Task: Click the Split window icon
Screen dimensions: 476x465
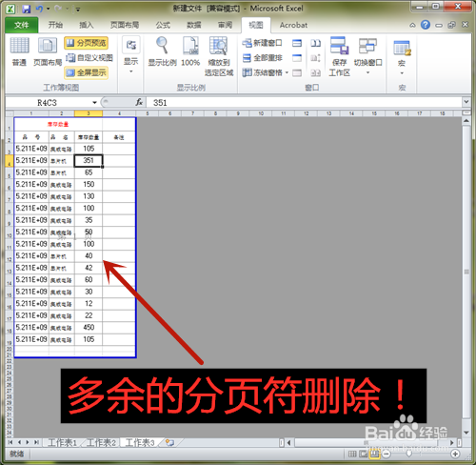Action: (297, 43)
